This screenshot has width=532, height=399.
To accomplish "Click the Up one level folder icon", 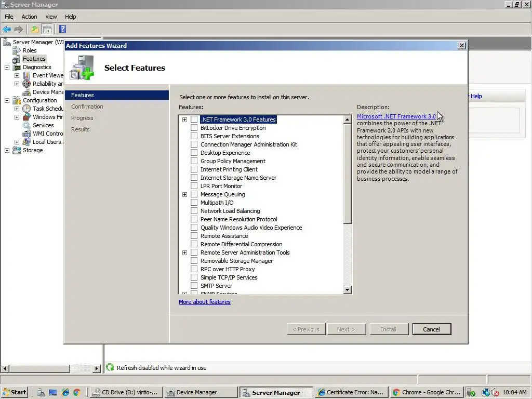I will 35,30.
